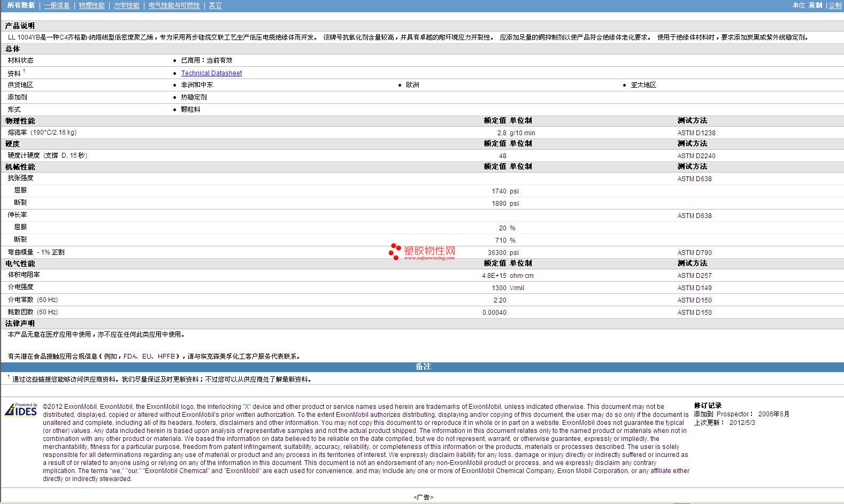The width and height of the screenshot is (844, 504).
Task: Open the 力学性能 tab
Action: click(x=126, y=5)
